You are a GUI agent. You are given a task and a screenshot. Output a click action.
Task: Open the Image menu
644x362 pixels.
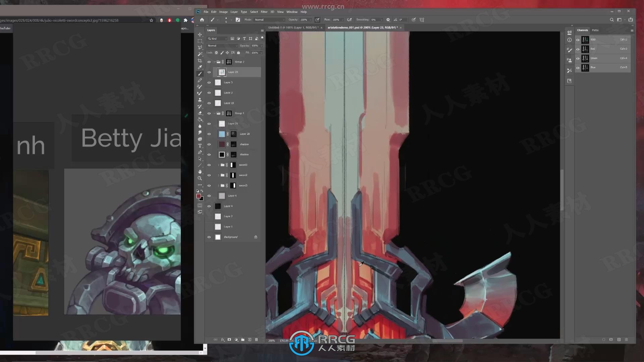click(x=223, y=12)
